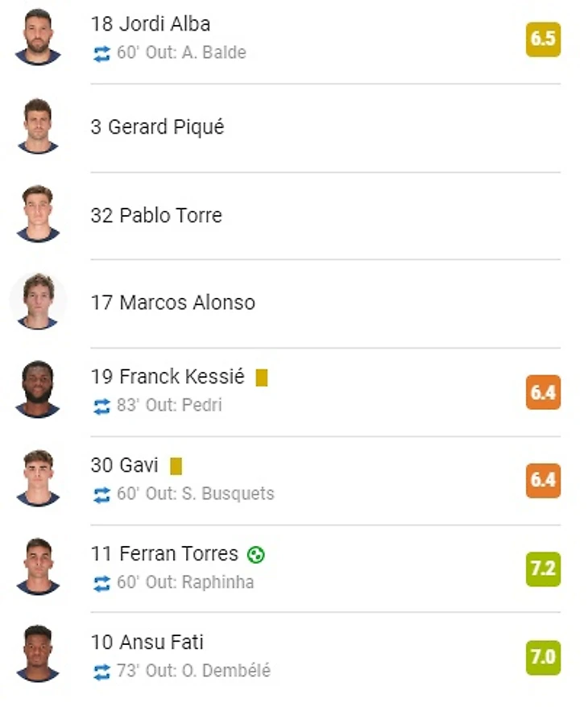Open Jordi Alba's player photo
588x707 pixels.
tap(38, 38)
